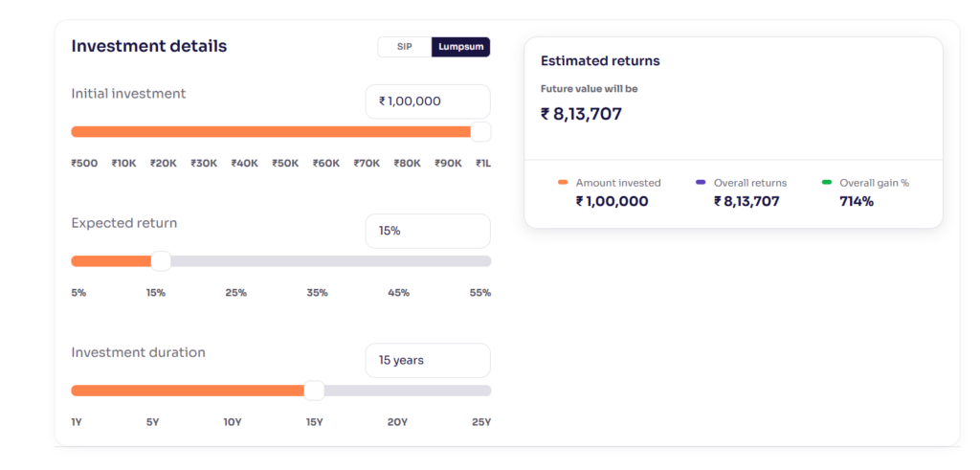Screen dimensions: 980x470
Task: Pick the 5Y label on duration scale
Action: point(152,423)
